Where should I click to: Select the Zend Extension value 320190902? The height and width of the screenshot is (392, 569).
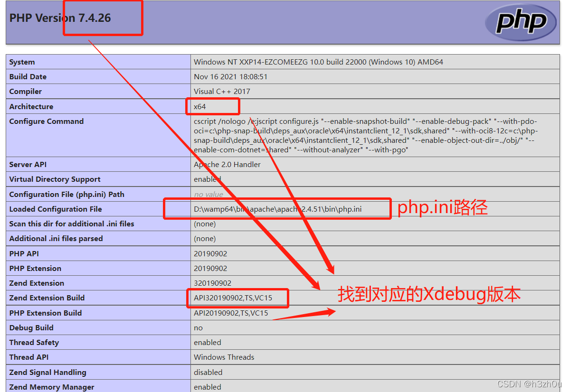pyautogui.click(x=212, y=283)
